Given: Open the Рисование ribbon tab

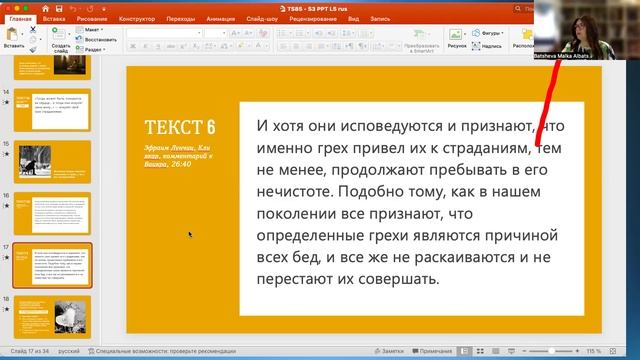Looking at the screenshot, I should [x=92, y=19].
